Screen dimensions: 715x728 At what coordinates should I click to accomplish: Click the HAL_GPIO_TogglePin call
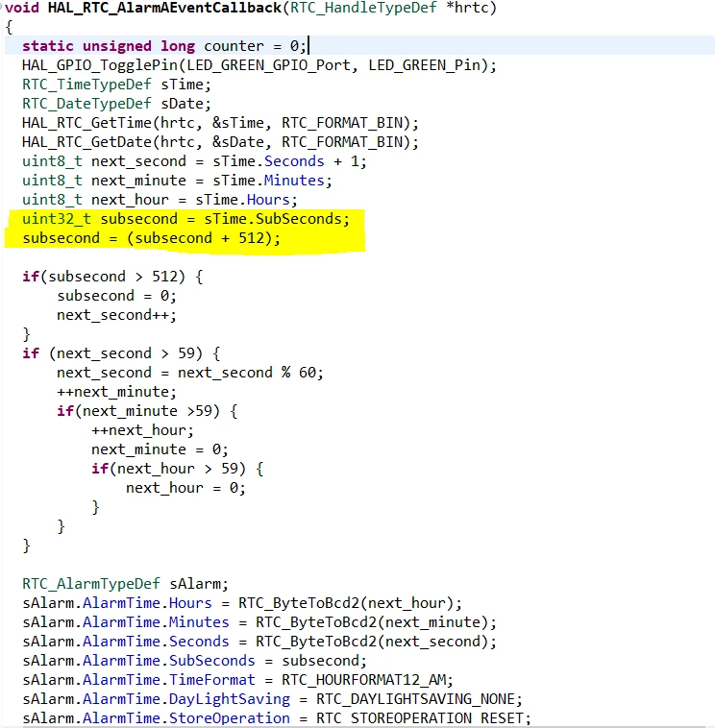point(259,65)
